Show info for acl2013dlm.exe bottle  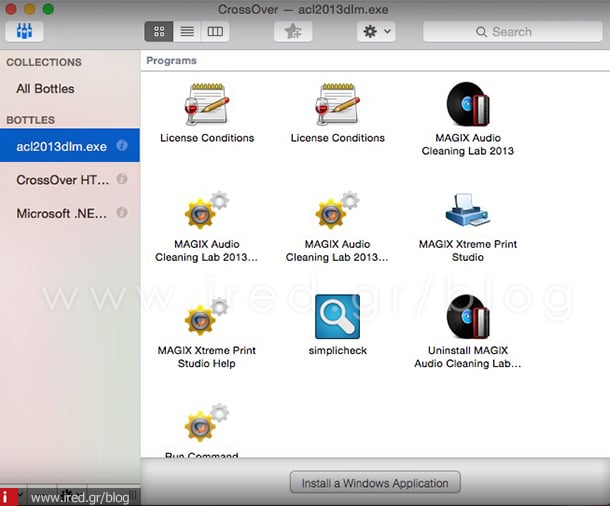(122, 146)
